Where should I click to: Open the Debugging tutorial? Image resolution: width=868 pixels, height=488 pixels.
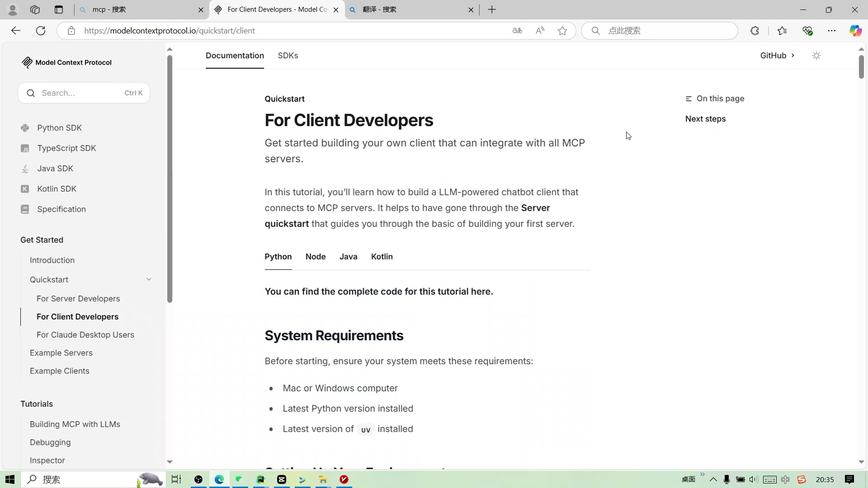tap(50, 443)
